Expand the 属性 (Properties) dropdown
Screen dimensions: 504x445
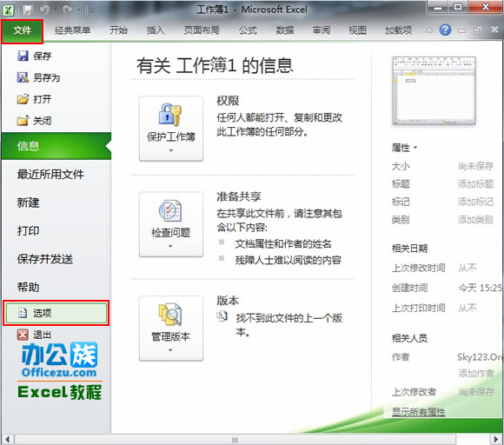404,148
